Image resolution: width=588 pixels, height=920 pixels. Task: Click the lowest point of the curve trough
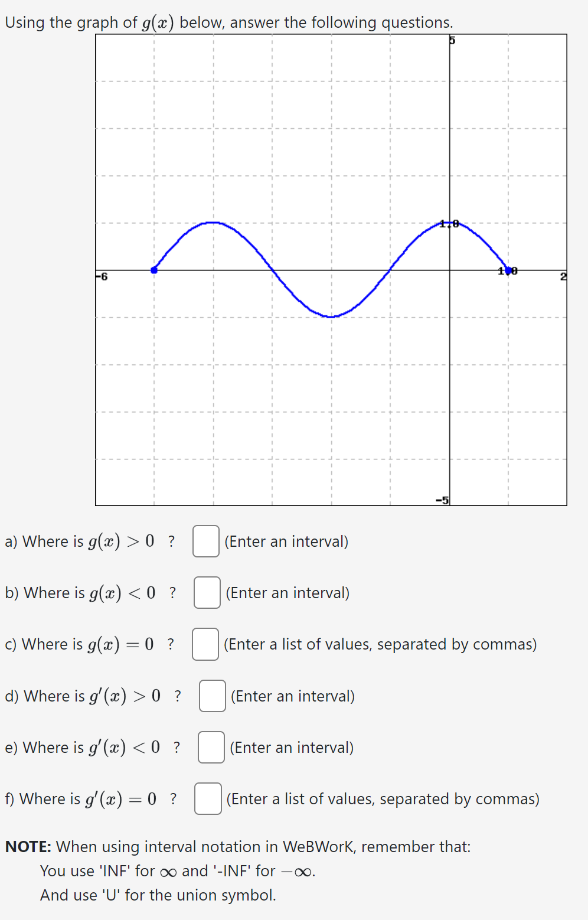coord(331,317)
